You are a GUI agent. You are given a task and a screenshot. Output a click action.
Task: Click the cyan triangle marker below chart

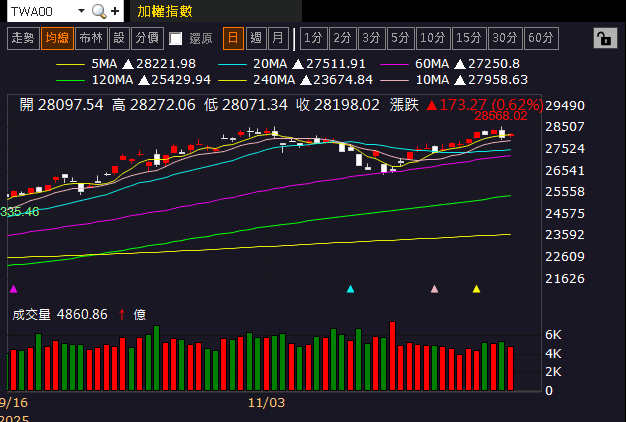tap(351, 289)
